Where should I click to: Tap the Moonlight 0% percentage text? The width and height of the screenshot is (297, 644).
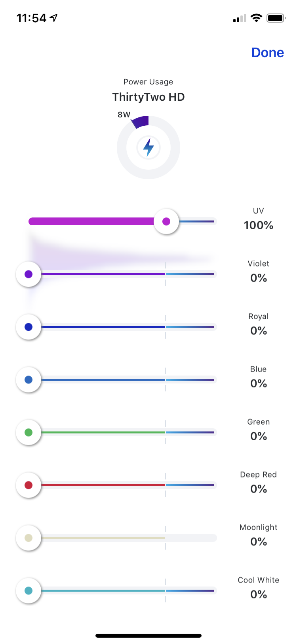259,542
